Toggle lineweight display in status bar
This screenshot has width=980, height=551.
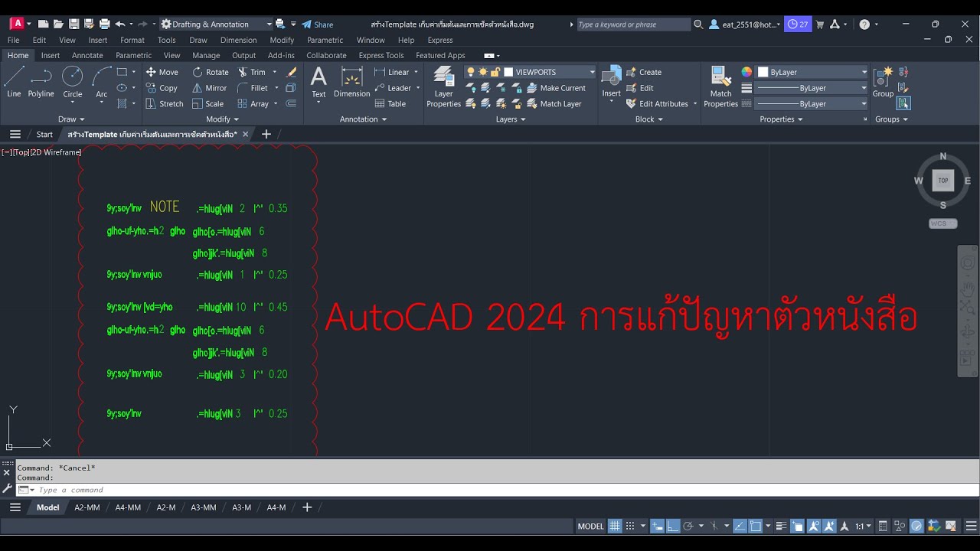pos(781,527)
